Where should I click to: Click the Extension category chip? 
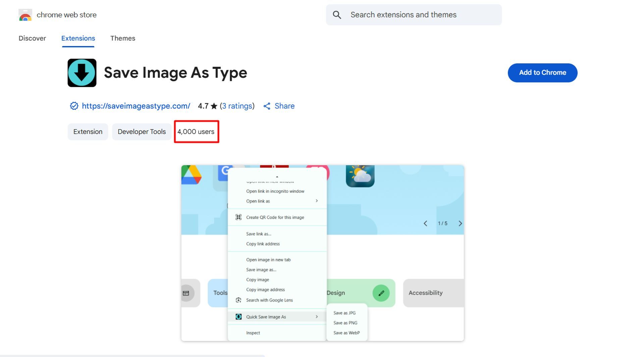[x=88, y=132]
